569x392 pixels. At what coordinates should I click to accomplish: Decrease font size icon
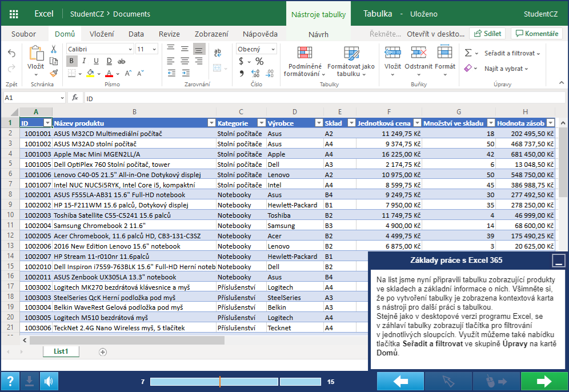point(141,74)
